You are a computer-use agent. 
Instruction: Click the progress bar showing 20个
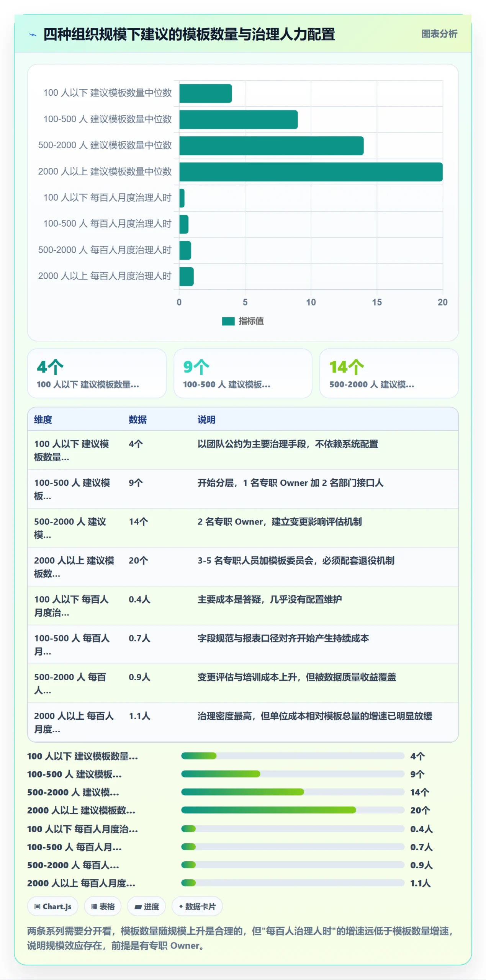[293, 809]
